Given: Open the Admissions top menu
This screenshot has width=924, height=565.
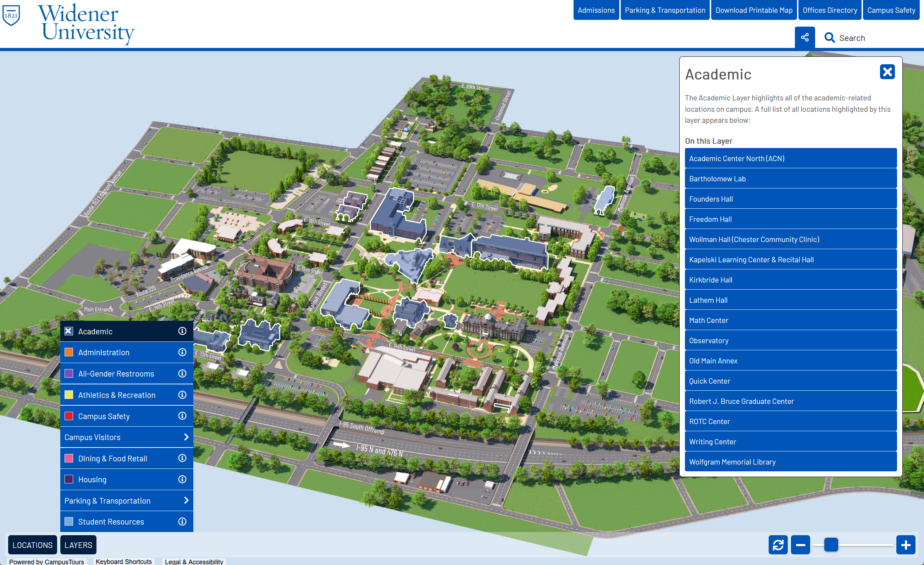Looking at the screenshot, I should 596,10.
